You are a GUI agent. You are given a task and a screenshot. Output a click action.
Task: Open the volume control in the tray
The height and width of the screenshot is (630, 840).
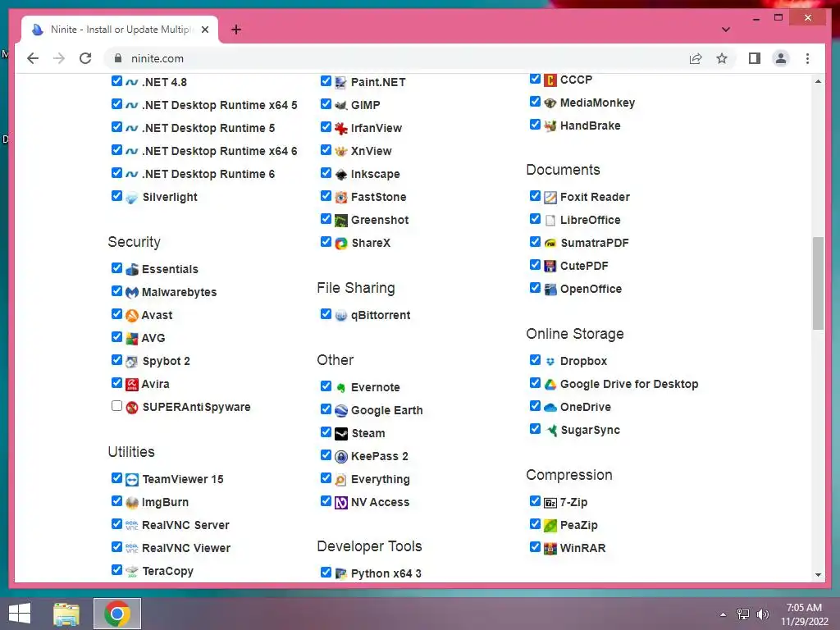[x=762, y=614]
